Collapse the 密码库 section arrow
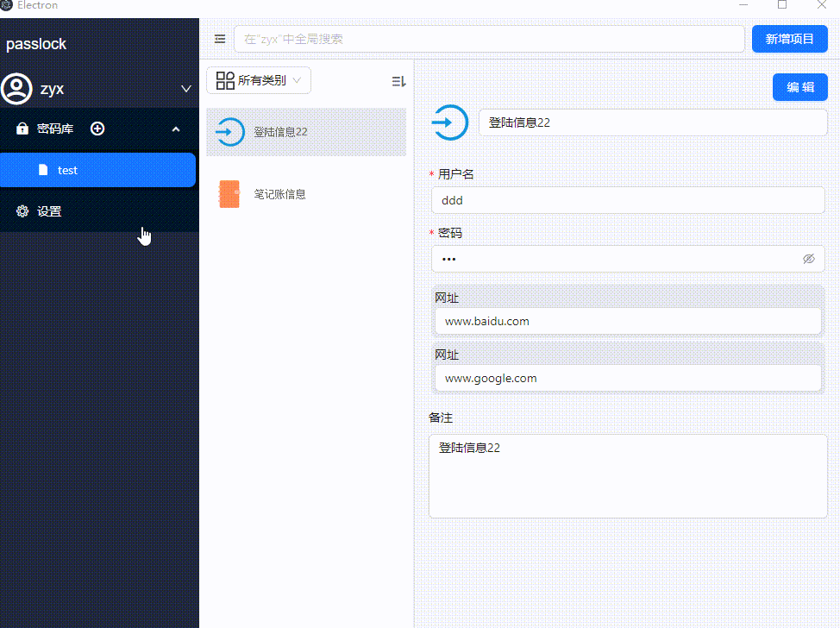Screen dimensions: 840x628 pyautogui.click(x=176, y=129)
